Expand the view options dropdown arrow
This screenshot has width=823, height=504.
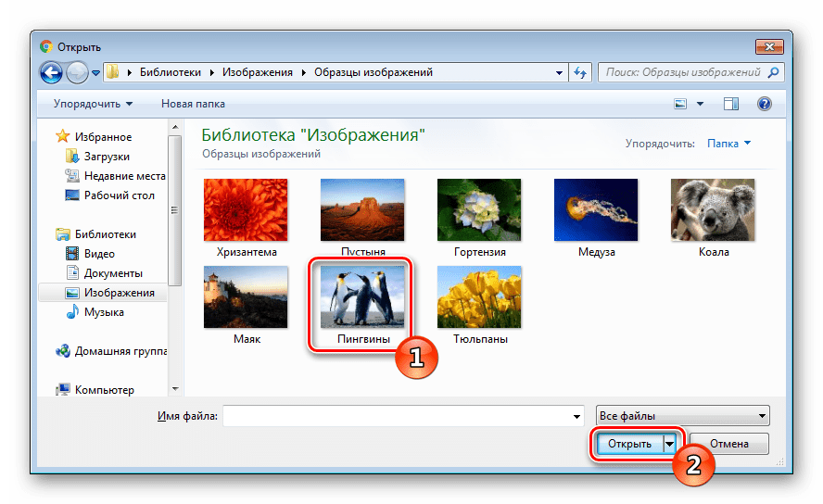700,104
